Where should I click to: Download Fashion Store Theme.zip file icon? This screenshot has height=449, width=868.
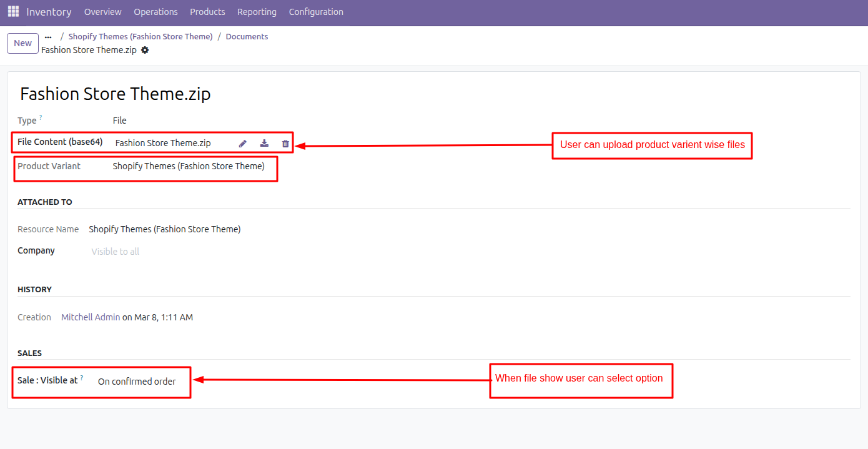tap(264, 144)
